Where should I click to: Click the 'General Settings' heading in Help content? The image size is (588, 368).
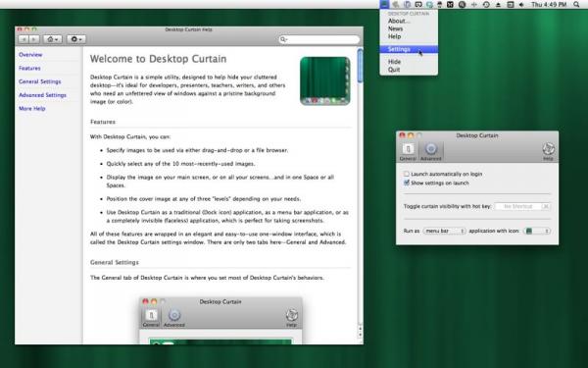click(x=115, y=262)
